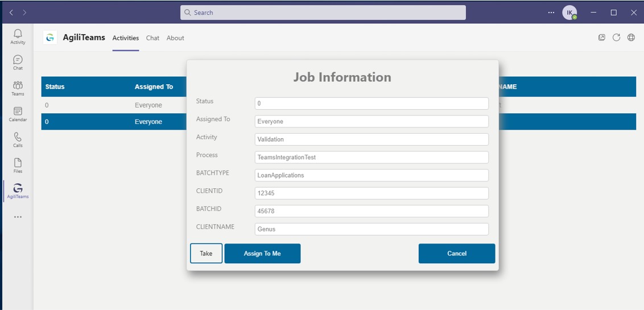The image size is (644, 310).
Task: Open settings and more menu in title bar
Action: (551, 13)
